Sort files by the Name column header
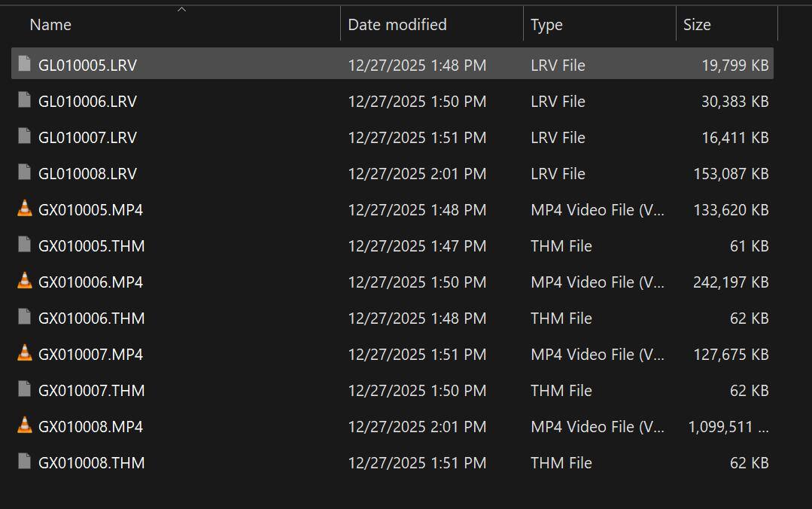 click(x=50, y=25)
